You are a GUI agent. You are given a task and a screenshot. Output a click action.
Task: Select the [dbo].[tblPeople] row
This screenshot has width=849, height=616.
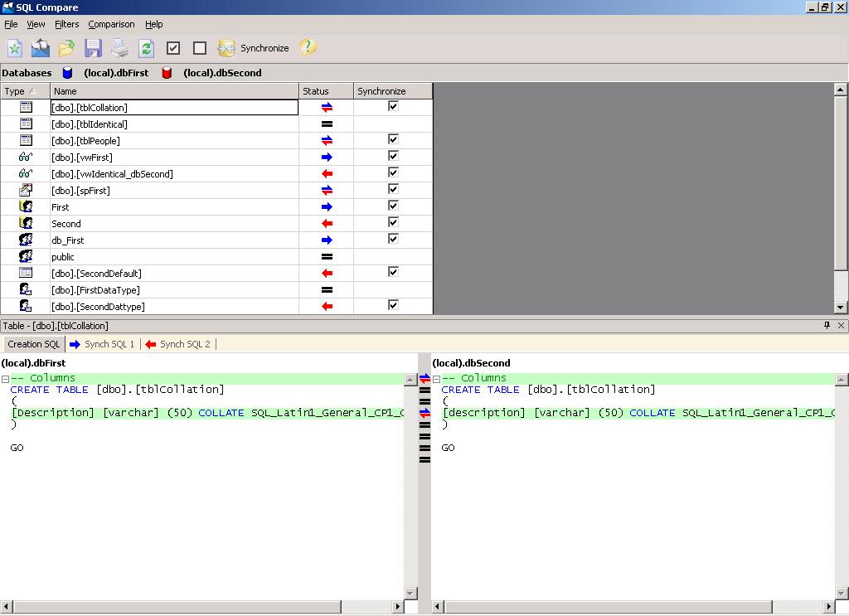click(x=85, y=141)
